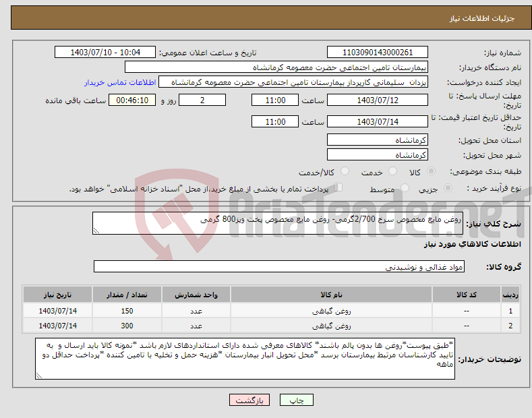The image size is (532, 418).
Task: Click the delivery province field کرمانشاه
Action: [x=378, y=140]
